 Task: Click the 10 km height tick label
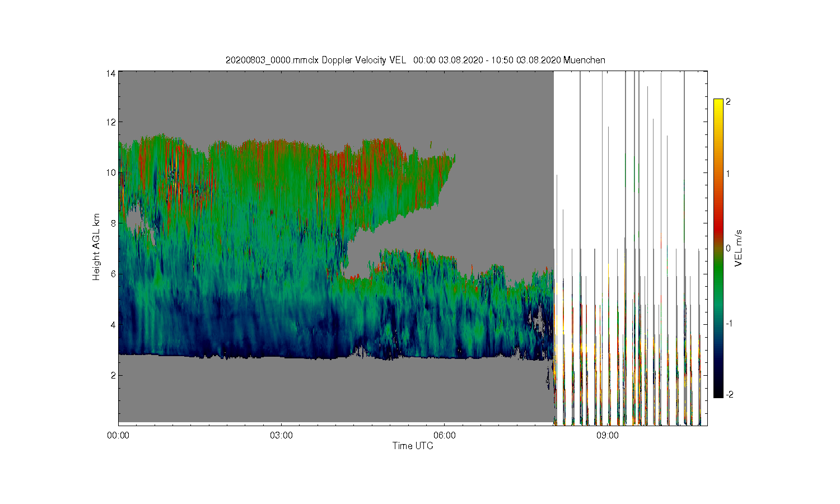click(x=111, y=172)
